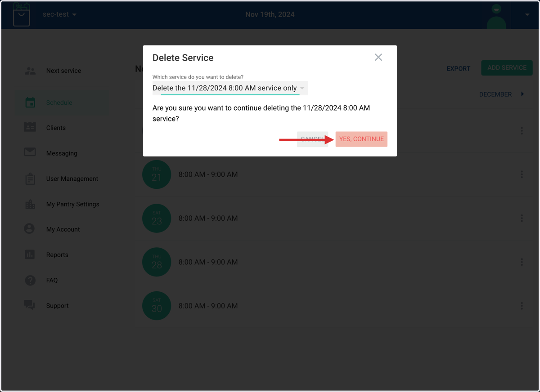The height and width of the screenshot is (392, 540).
Task: Click the Delete Service dialog title
Action: [x=183, y=58]
